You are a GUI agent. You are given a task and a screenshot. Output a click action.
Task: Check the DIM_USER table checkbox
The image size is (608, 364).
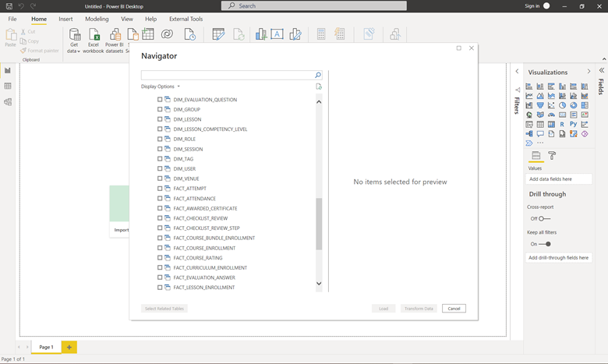[160, 168]
